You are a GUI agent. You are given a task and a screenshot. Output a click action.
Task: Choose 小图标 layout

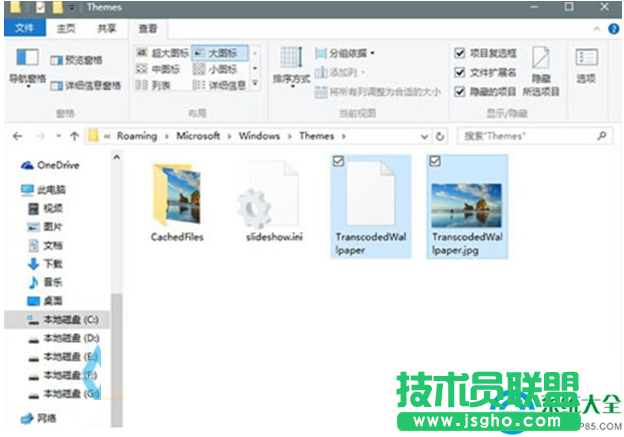coord(215,69)
